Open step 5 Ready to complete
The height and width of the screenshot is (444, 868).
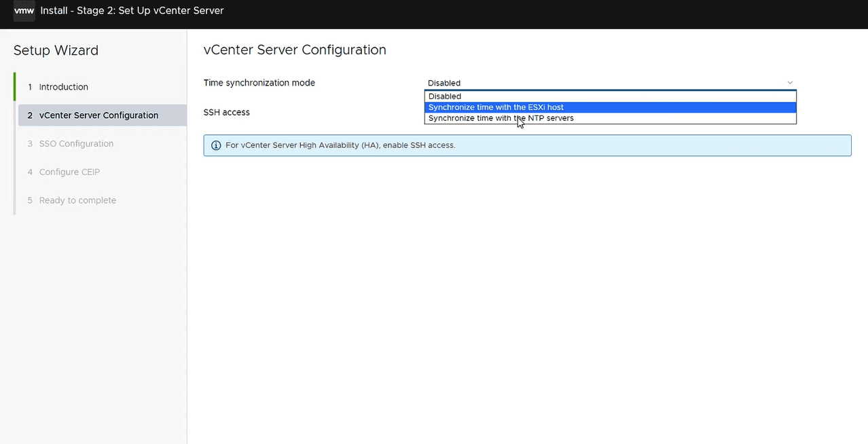point(77,200)
